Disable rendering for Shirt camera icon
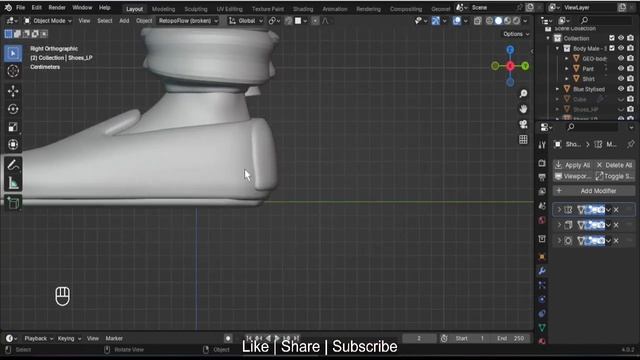640x360 pixels. pyautogui.click(x=631, y=79)
